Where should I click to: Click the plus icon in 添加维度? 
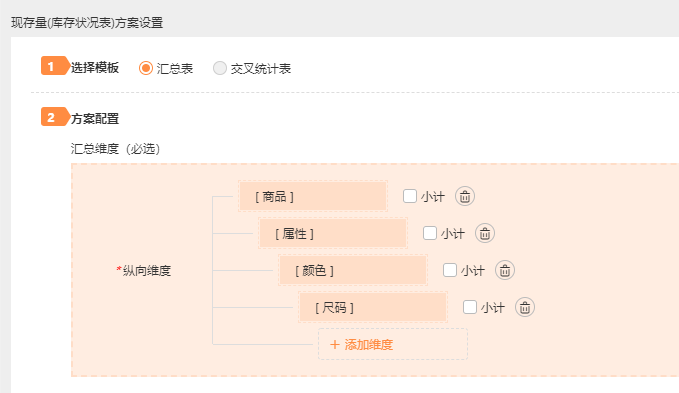(334, 345)
